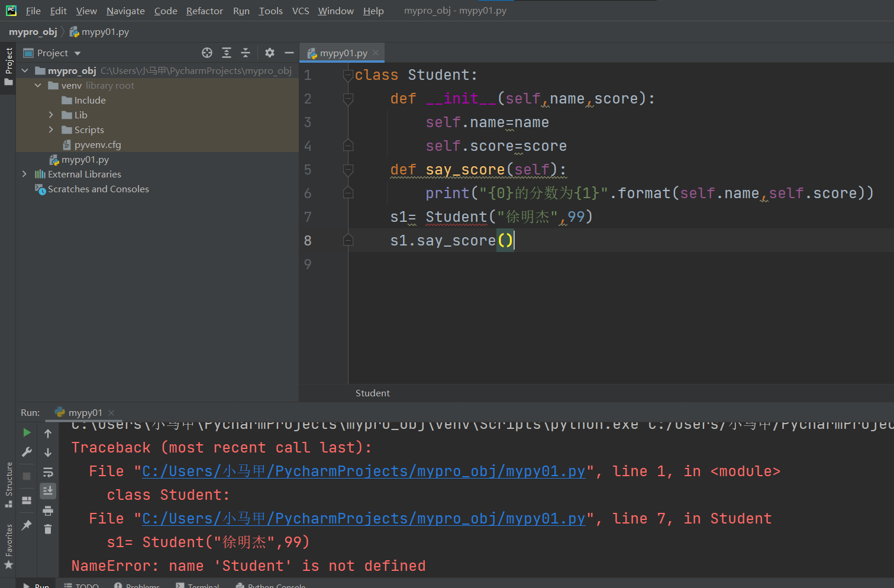Screen dimensions: 894x588
Task: Toggle soft-wrap in Run console
Action: 48,472
